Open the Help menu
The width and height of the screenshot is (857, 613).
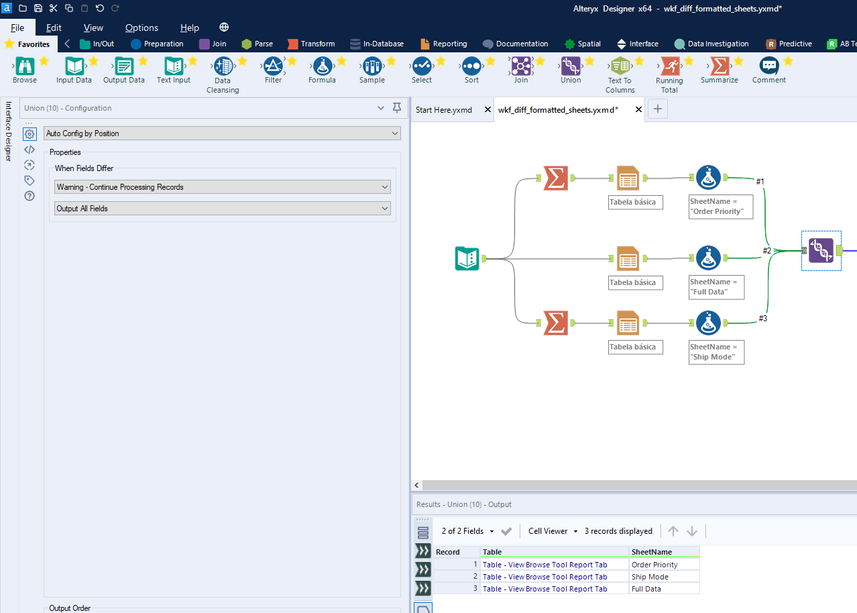pos(190,27)
